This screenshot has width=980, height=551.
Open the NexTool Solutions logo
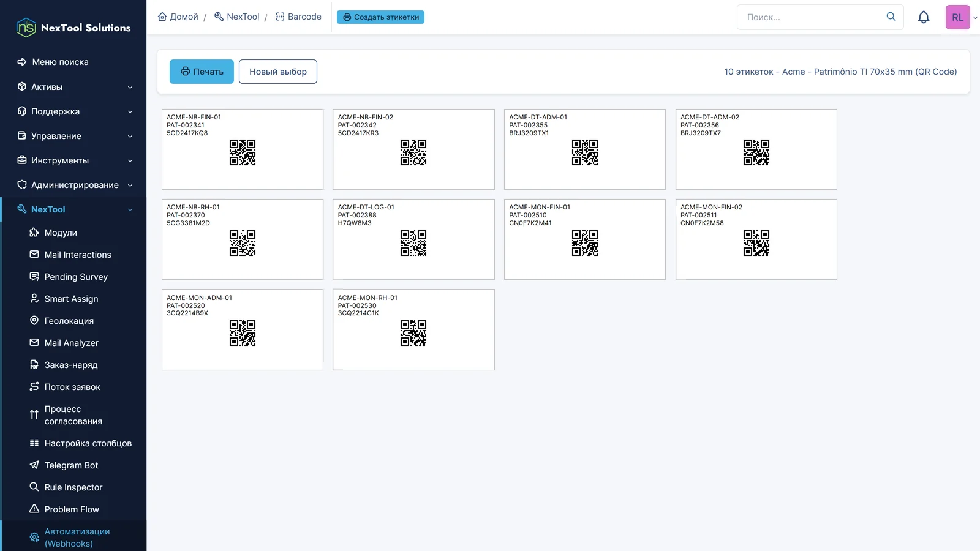(x=73, y=28)
